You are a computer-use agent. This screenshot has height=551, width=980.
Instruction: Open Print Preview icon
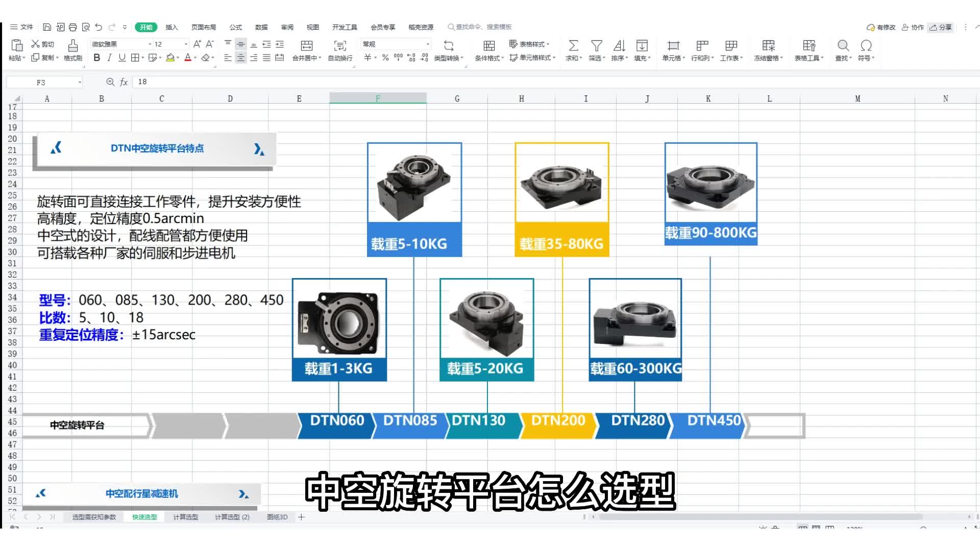tap(86, 27)
